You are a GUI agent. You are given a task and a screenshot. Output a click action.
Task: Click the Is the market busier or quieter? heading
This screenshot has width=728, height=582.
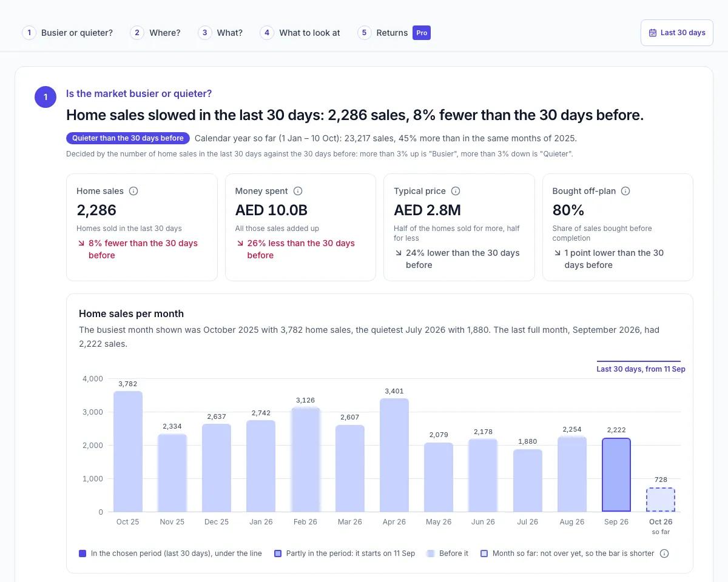(139, 93)
